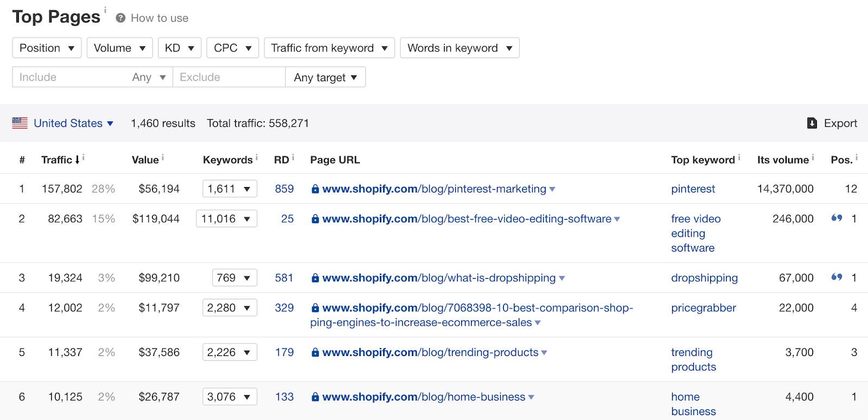Screen dimensions: 868x420
Task: Open the trending-products page URL
Action: (x=430, y=352)
